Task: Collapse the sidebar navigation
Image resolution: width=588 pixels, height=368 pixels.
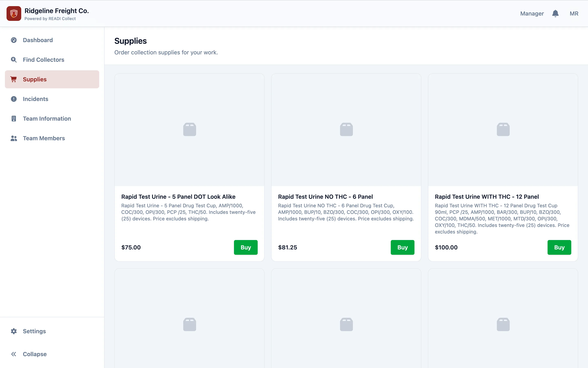Action: tap(52, 354)
